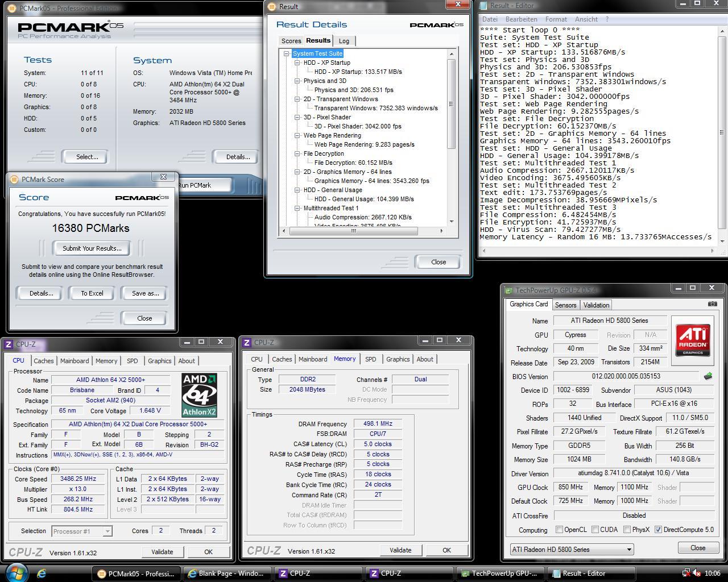Click the DRAM Frequency value field

pos(378,424)
